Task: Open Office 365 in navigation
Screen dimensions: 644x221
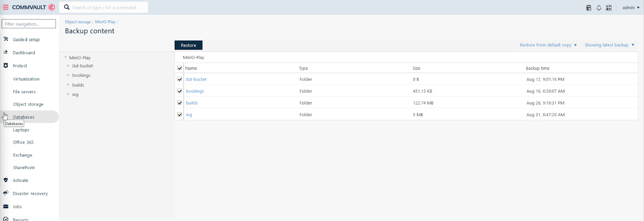Action: pyautogui.click(x=23, y=142)
